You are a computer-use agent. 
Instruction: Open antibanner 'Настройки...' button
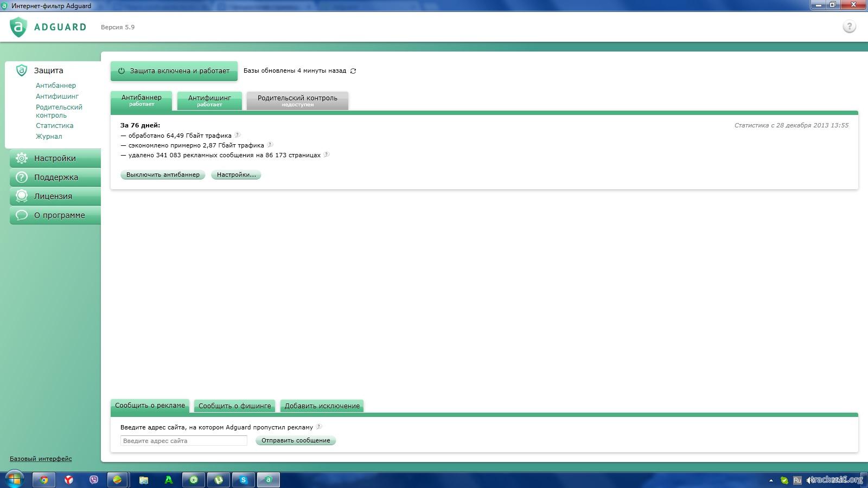coord(236,175)
